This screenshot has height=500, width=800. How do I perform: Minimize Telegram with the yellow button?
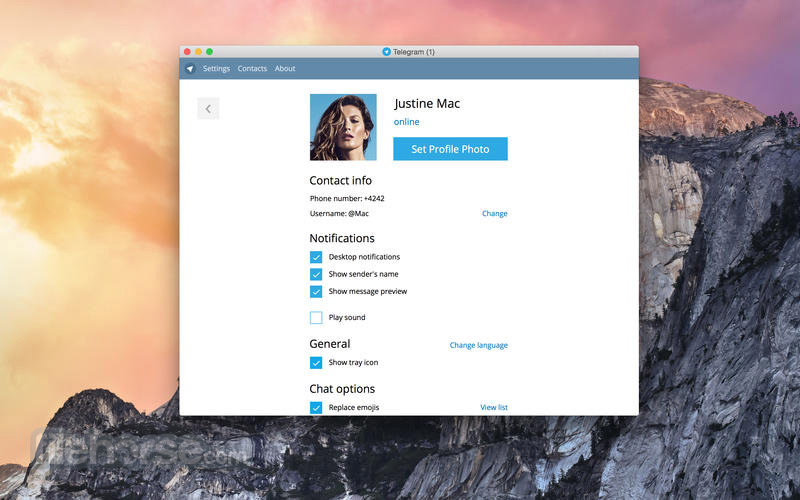pyautogui.click(x=198, y=52)
